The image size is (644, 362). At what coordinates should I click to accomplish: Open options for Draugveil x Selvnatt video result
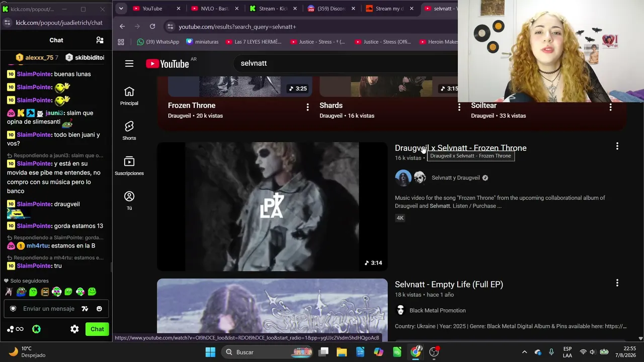[617, 146]
